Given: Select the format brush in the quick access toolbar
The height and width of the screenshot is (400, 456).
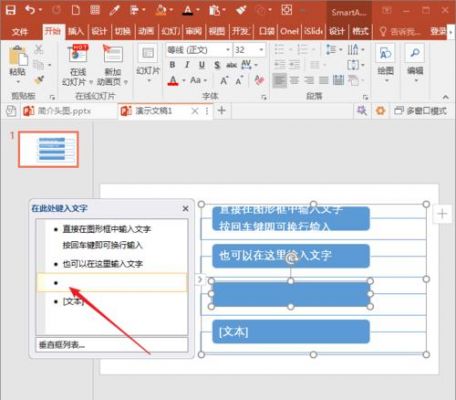Looking at the screenshot, I should [x=241, y=10].
